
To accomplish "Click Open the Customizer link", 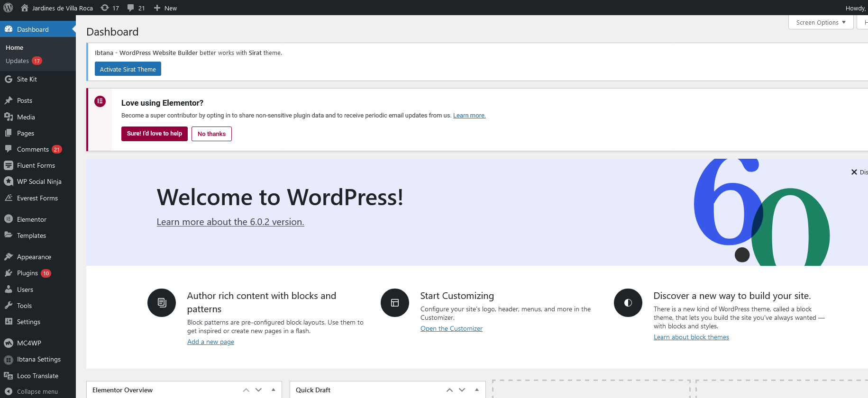I will tap(451, 328).
